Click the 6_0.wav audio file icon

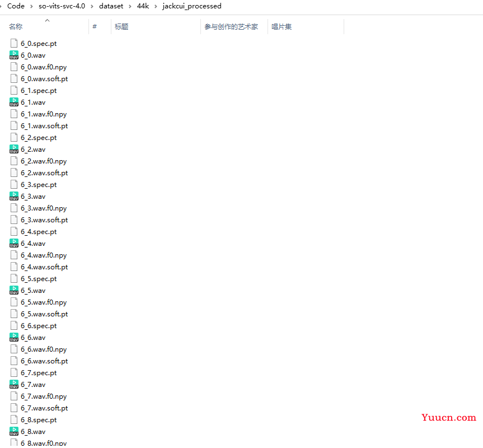click(14, 55)
